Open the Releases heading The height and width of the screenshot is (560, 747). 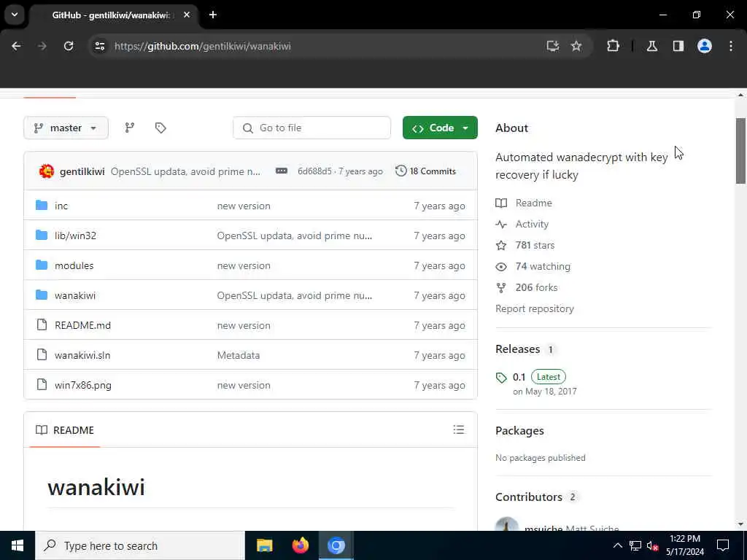[x=517, y=349]
